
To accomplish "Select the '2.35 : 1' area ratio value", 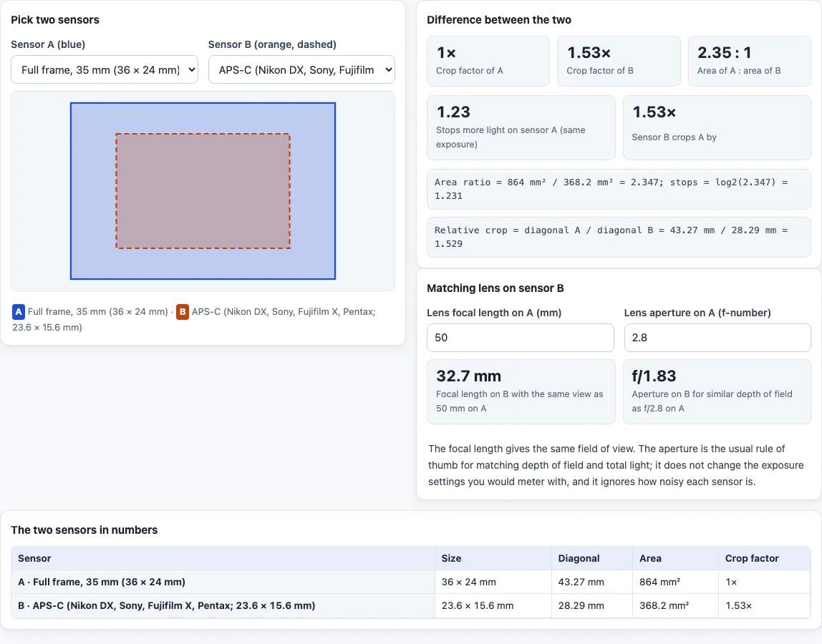I will 724,52.
